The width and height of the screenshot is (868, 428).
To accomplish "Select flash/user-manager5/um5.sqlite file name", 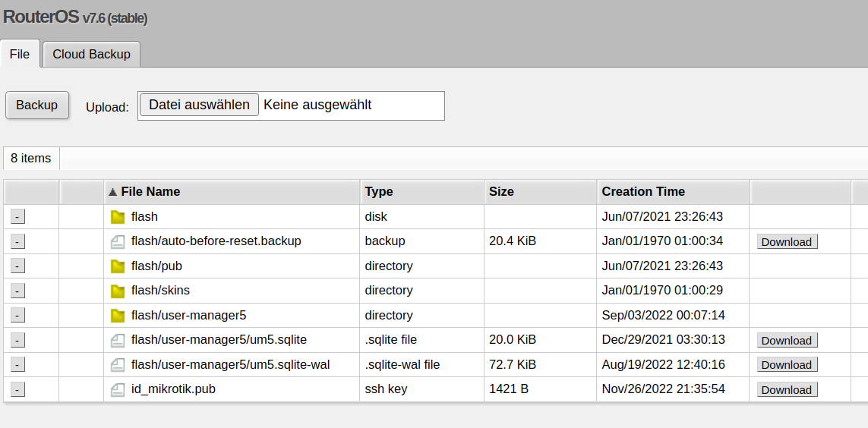I will pyautogui.click(x=219, y=339).
